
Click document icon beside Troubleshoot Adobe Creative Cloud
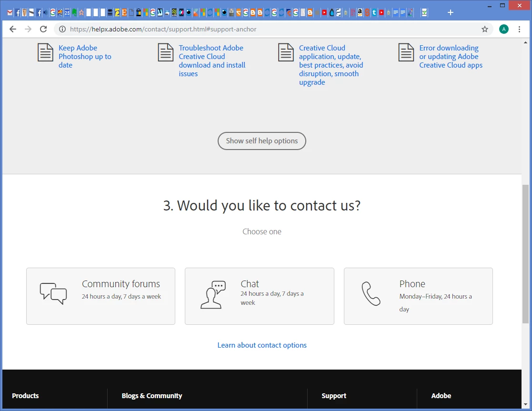[166, 52]
